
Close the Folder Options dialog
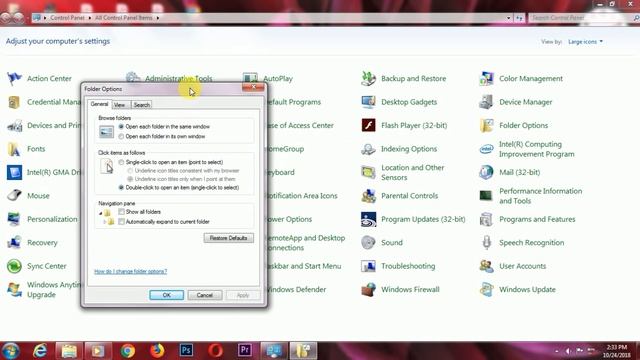point(253,87)
